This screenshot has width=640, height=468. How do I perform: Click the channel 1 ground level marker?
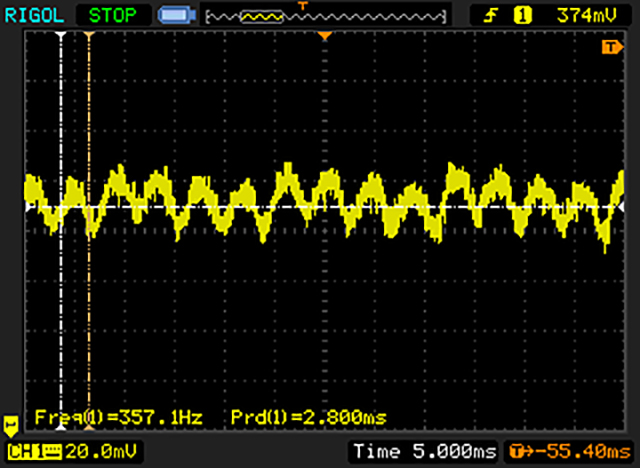[x=12, y=424]
